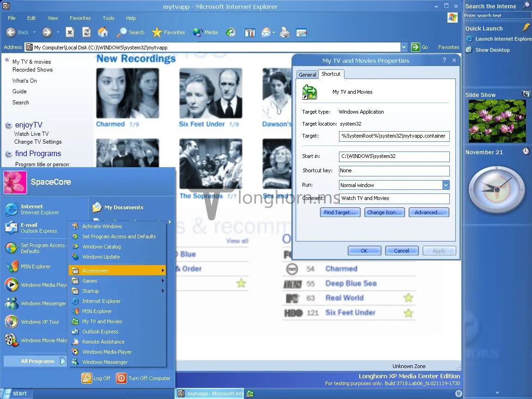The height and width of the screenshot is (399, 532).
Task: Click the Refresh page icon
Action: (86, 32)
